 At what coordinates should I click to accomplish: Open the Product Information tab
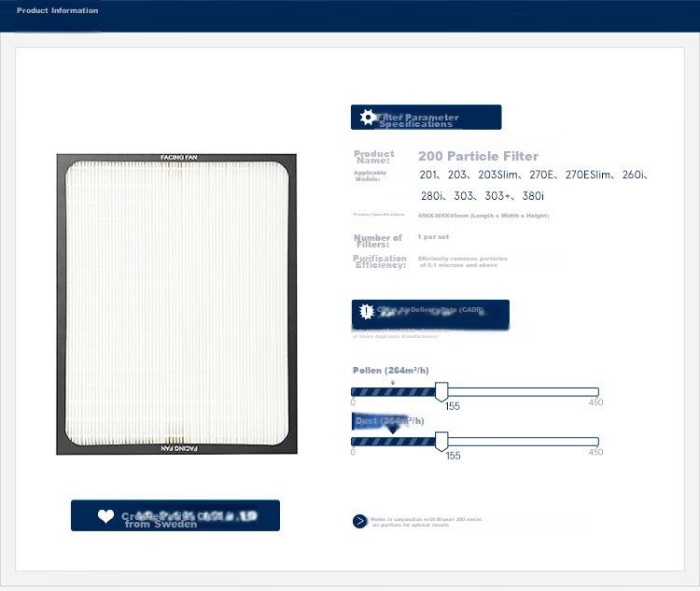tap(57, 10)
